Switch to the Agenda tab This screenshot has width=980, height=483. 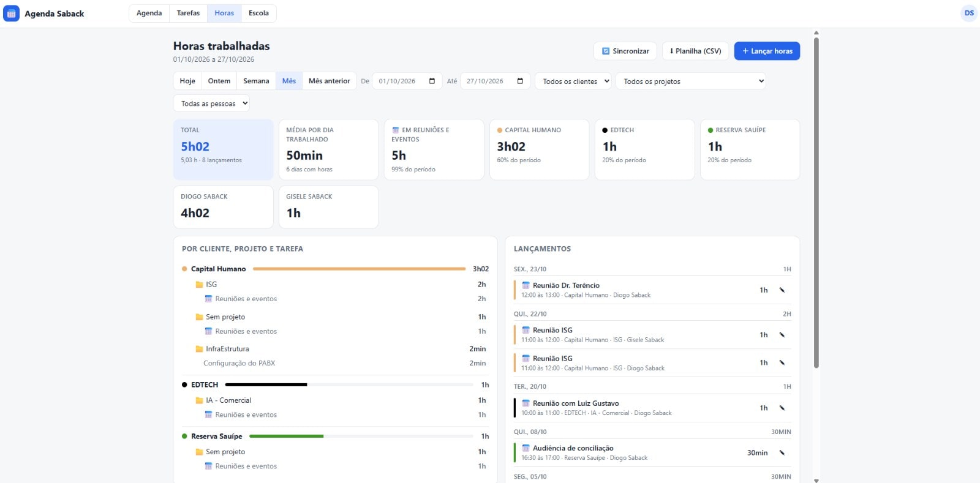pyautogui.click(x=149, y=13)
